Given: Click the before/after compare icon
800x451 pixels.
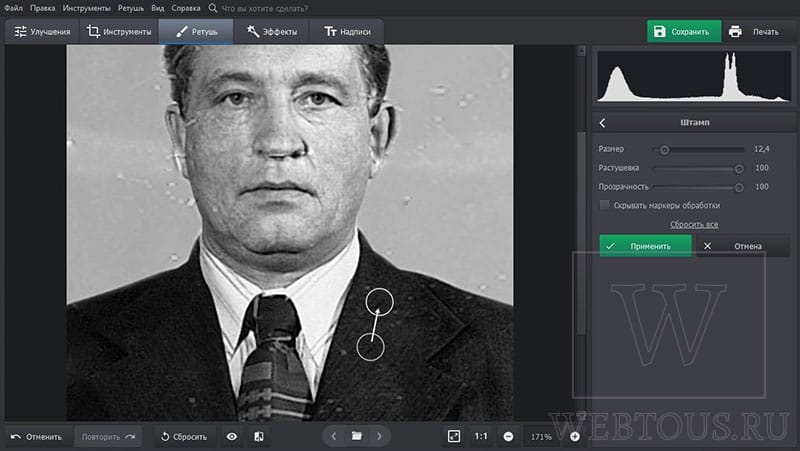Looking at the screenshot, I should click(x=259, y=436).
